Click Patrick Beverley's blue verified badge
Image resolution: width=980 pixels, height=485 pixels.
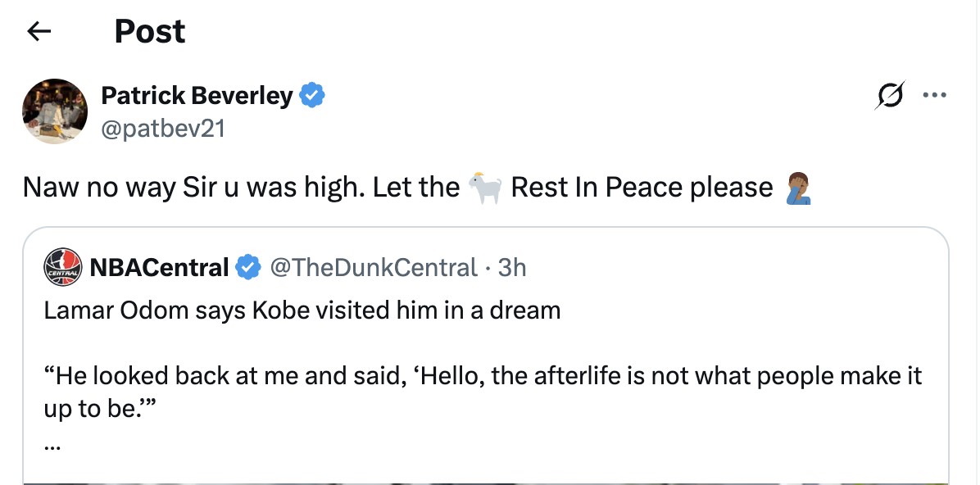312,96
